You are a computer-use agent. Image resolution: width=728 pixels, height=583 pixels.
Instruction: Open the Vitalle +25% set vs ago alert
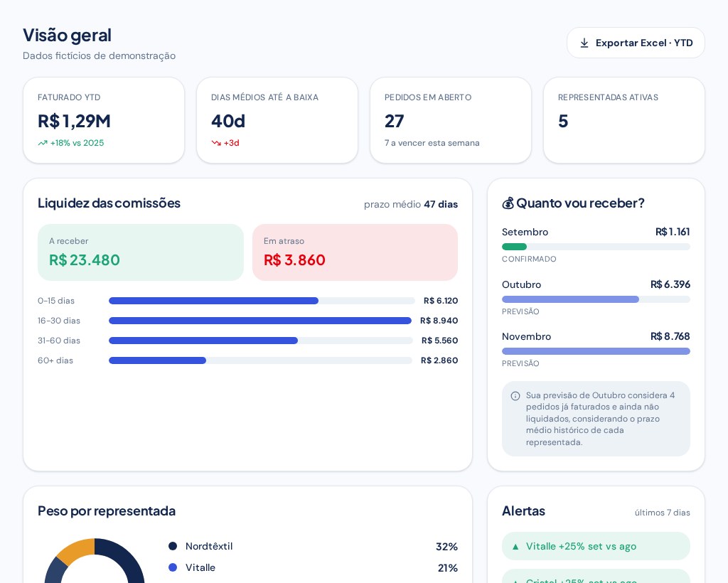[596, 546]
